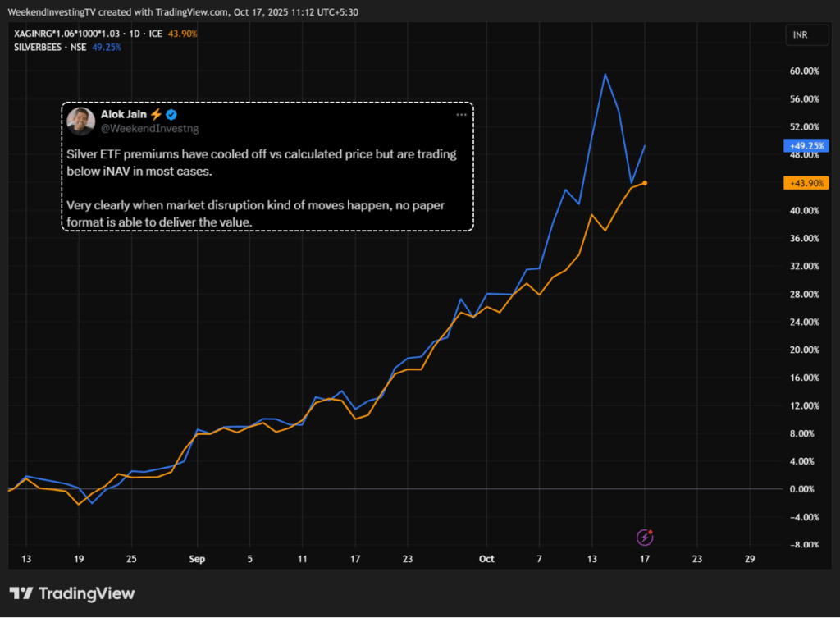Click Alok Jain's profile avatar
Image resolution: width=840 pixels, height=618 pixels.
(80, 121)
